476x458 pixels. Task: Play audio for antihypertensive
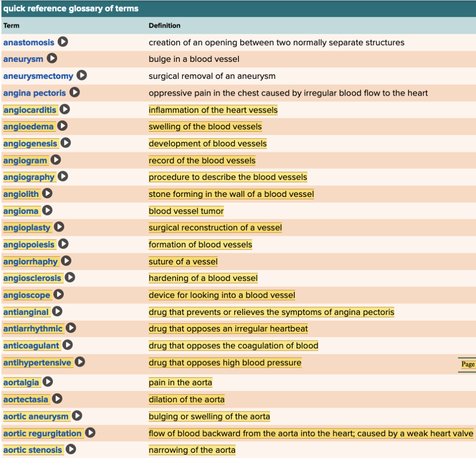tap(79, 362)
